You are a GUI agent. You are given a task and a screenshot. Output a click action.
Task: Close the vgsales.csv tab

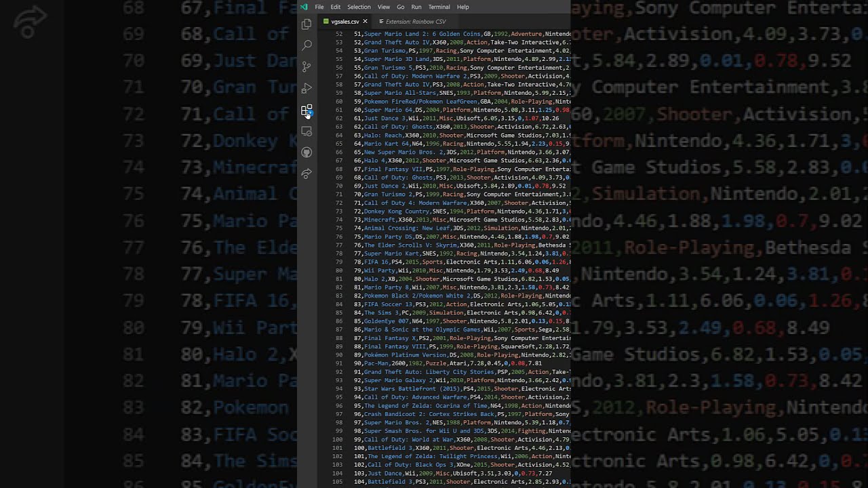[x=365, y=22]
